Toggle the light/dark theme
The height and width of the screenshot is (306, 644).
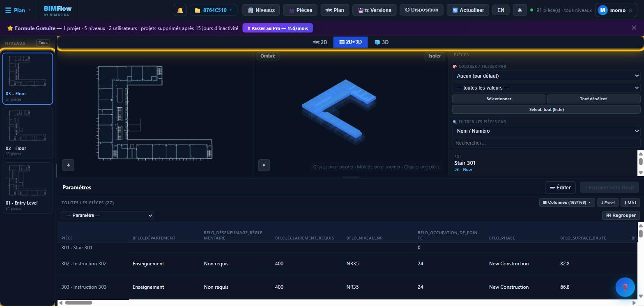tap(520, 10)
